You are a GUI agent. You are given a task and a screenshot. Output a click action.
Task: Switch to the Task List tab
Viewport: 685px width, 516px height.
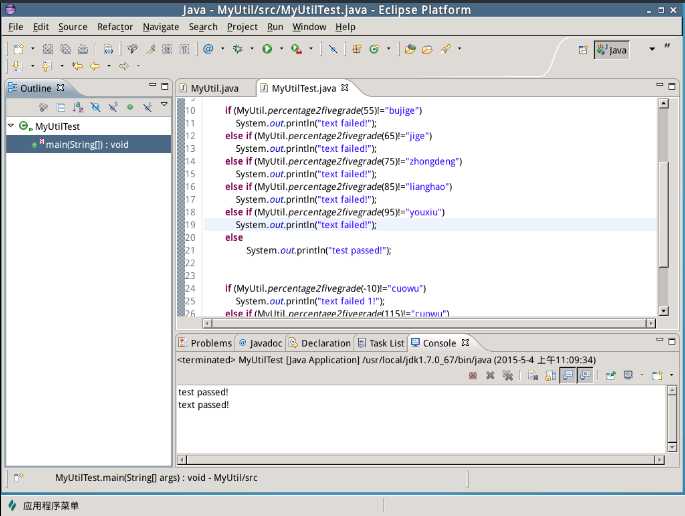(x=381, y=343)
